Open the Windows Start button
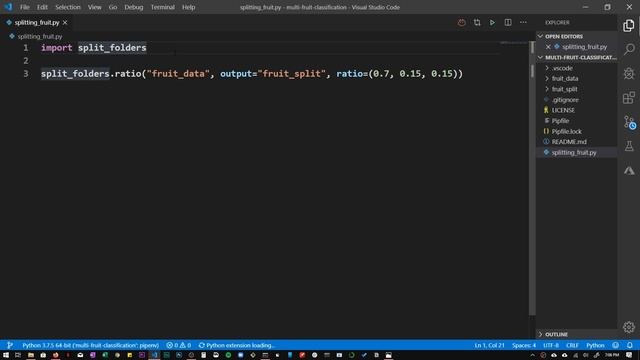Screen dimensions: 640x360 (x=6, y=355)
